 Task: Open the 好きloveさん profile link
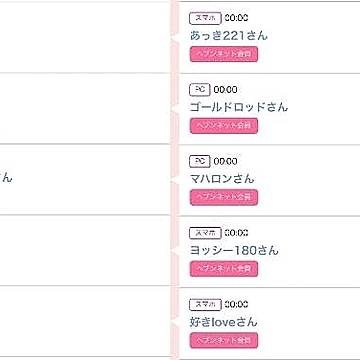(224, 322)
